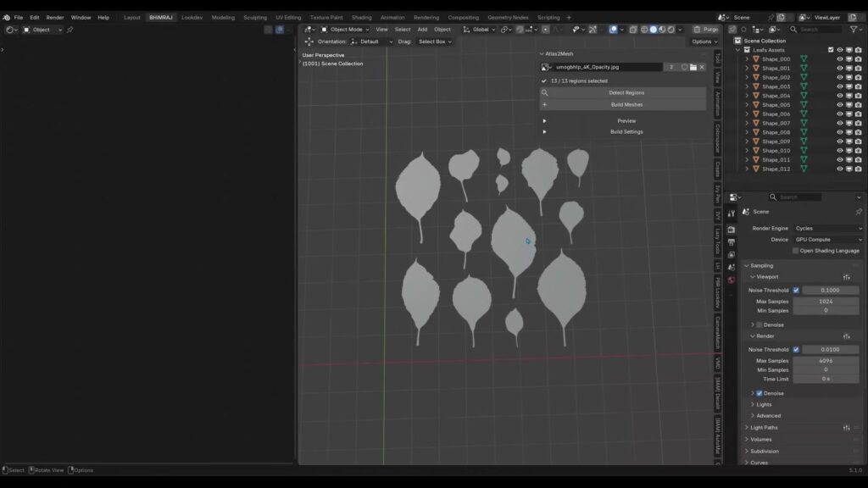
Task: Uncheck the Leafs Assets collection checkbox
Action: tap(831, 50)
